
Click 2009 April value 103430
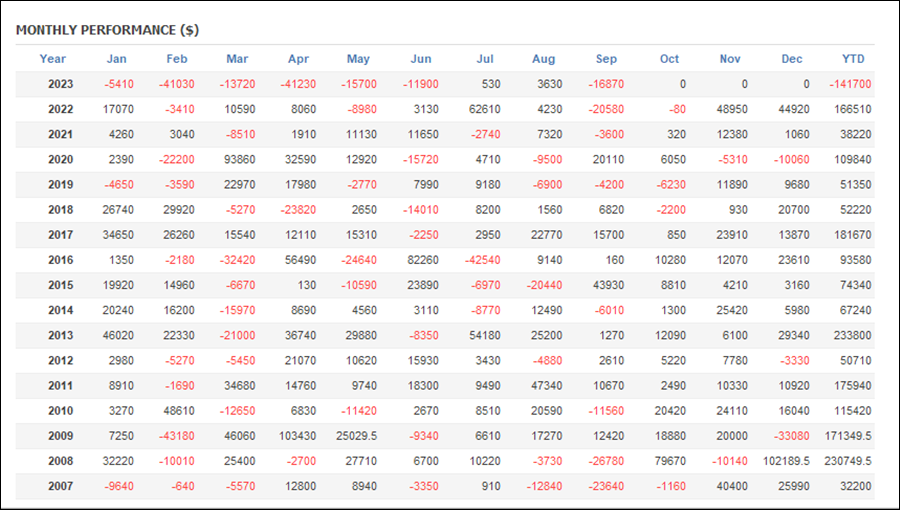tap(297, 436)
